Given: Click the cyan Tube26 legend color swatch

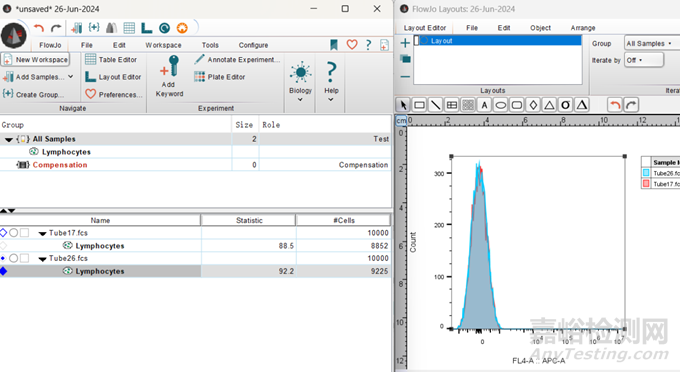Looking at the screenshot, I should click(646, 173).
